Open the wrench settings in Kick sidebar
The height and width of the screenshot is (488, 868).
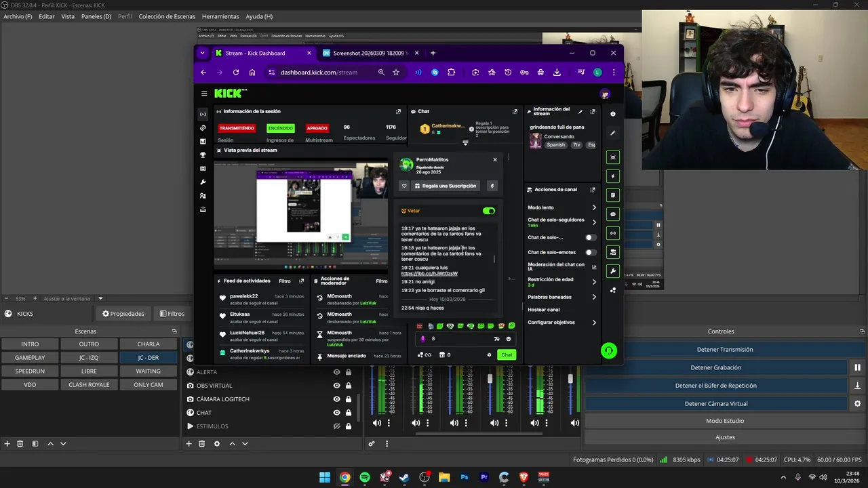203,182
